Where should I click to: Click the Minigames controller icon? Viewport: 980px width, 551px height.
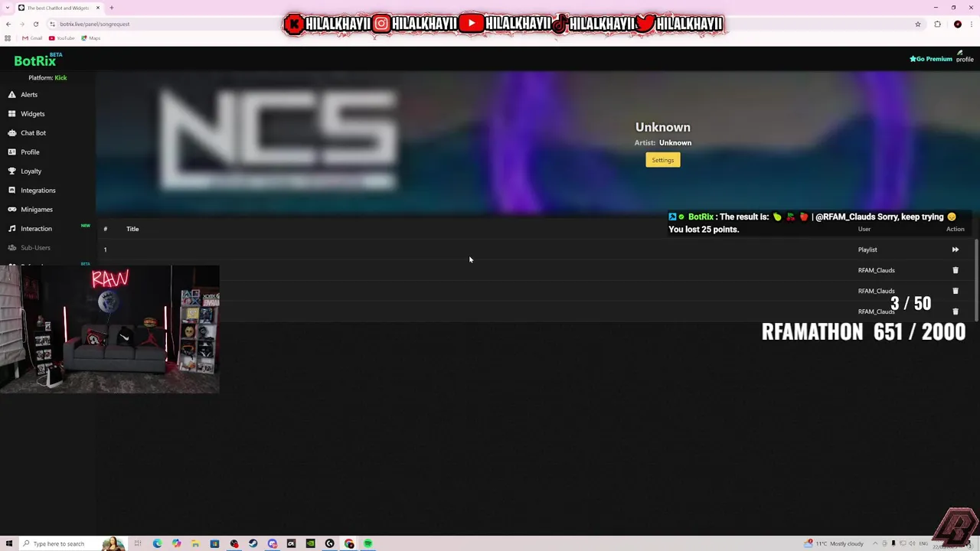pos(11,210)
